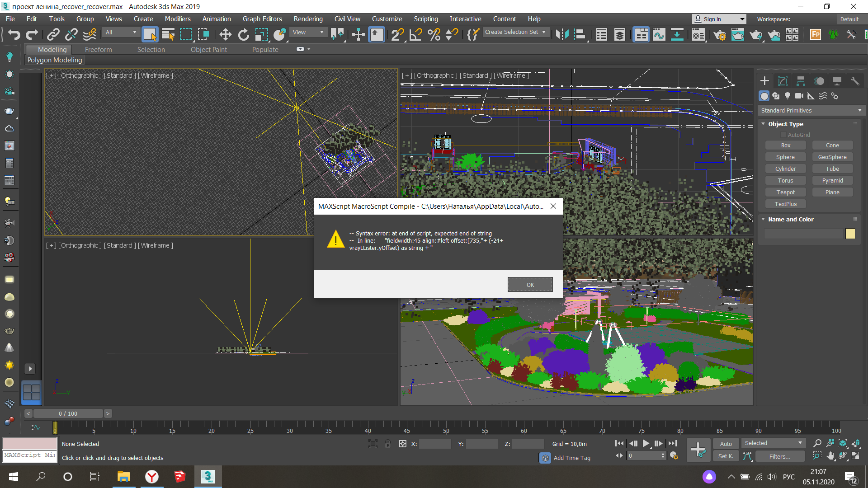Open the Motion panel tab
The image size is (868, 488).
[819, 81]
